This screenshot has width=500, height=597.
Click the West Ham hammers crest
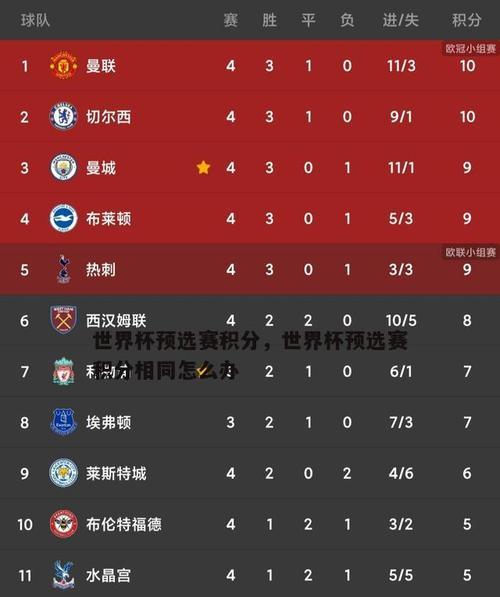pos(64,320)
